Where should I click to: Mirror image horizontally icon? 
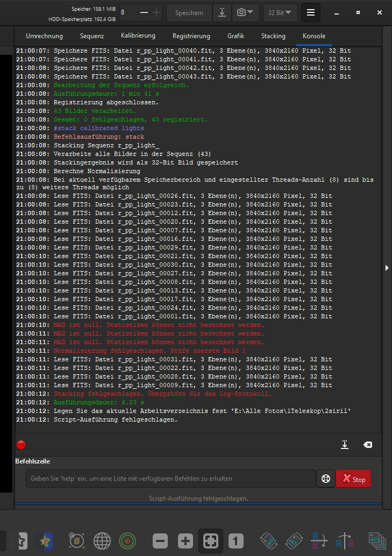[345, 541]
